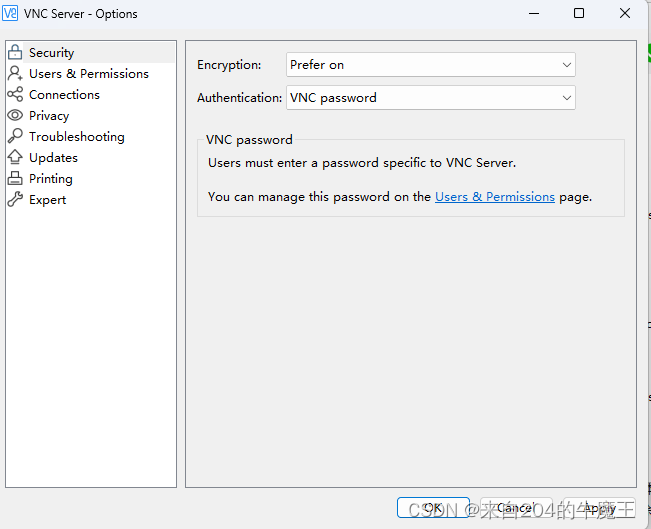Close the VNC Server Options window

click(x=624, y=13)
